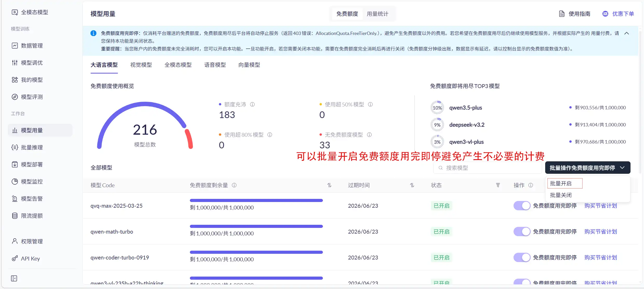Viewport: 644px width, 289px height.
Task: Click 购买节省计划 link for qwen-coder-turbo-0919
Action: pyautogui.click(x=601, y=257)
